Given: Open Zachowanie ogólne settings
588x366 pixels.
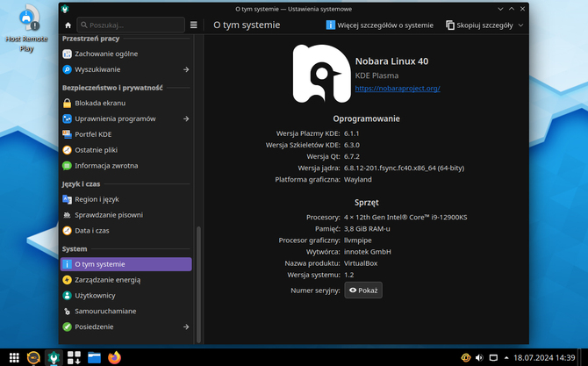Looking at the screenshot, I should pyautogui.click(x=126, y=54).
